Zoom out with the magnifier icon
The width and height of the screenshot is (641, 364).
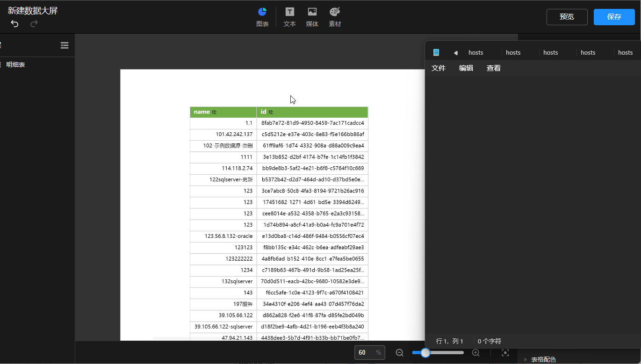[399, 353]
